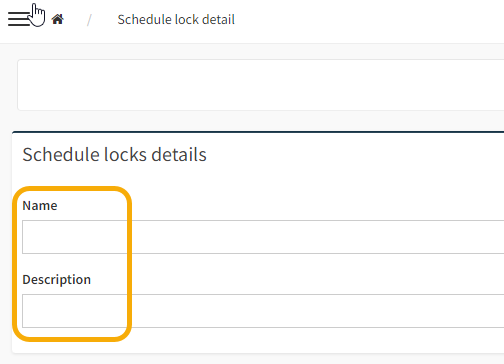
Task: Click the empty panel above the form
Action: point(261,85)
